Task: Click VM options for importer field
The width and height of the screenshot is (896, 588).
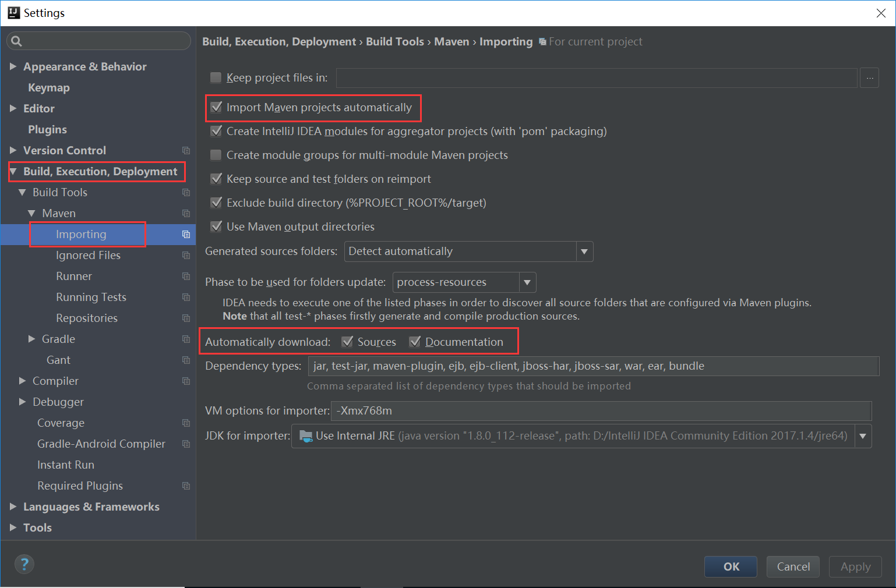Action: (601, 410)
